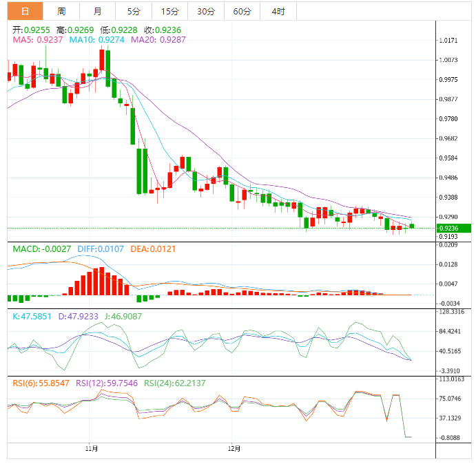This screenshot has height=466, width=476.
Task: Switch to the 周 weekly tab
Action: click(x=61, y=11)
